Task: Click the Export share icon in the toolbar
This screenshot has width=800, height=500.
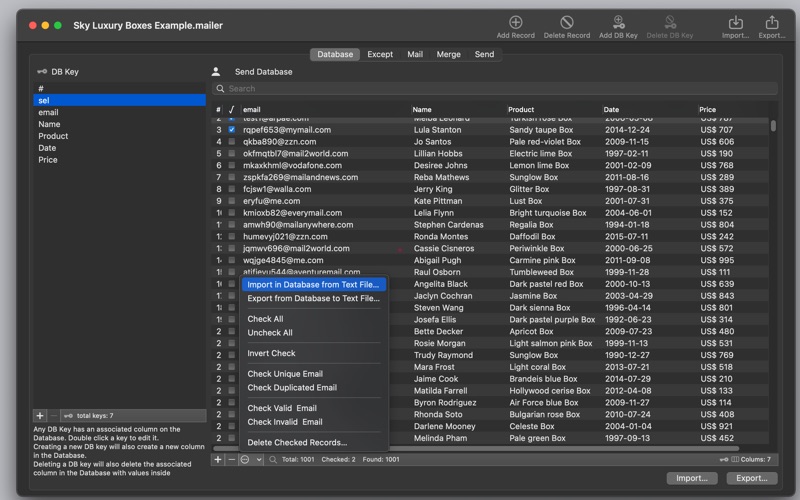Action: [771, 23]
